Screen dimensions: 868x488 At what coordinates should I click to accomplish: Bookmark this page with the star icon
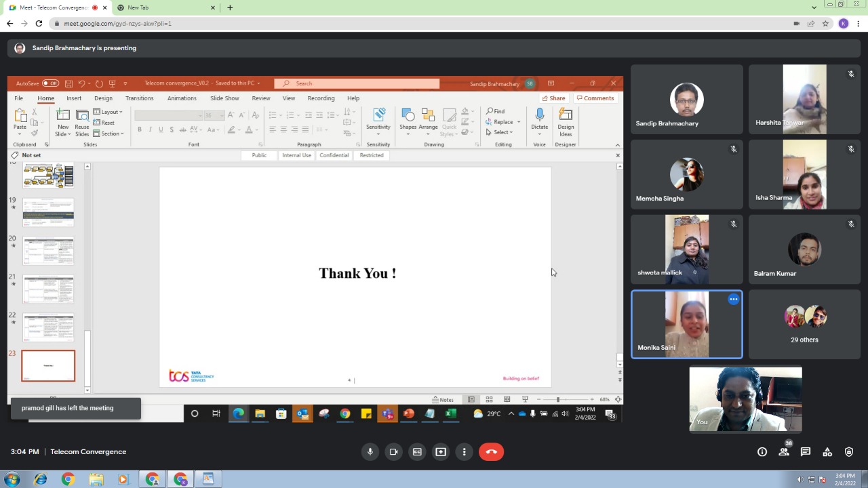(x=825, y=23)
